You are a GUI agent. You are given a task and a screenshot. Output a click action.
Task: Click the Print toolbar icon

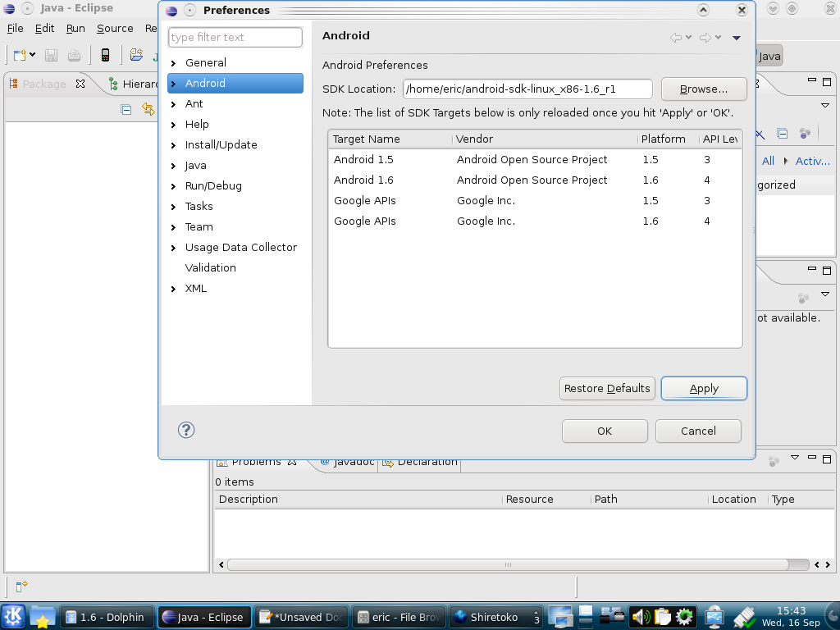(74, 55)
